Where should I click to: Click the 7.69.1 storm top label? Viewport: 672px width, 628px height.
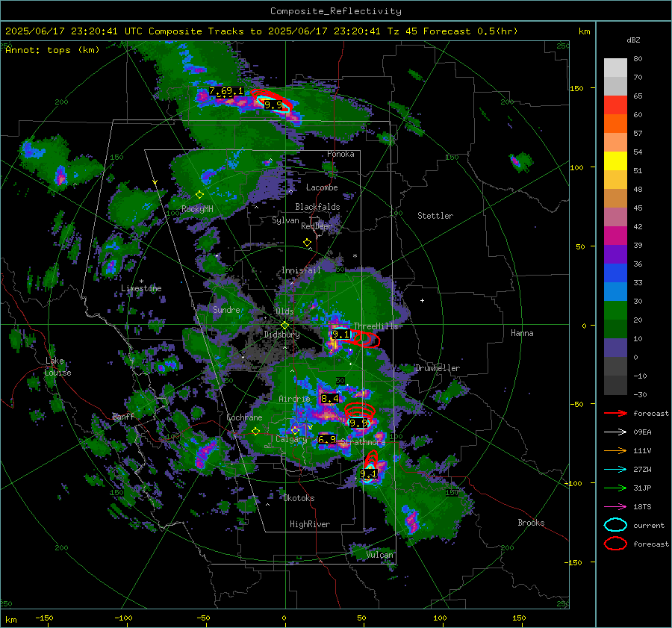[225, 91]
